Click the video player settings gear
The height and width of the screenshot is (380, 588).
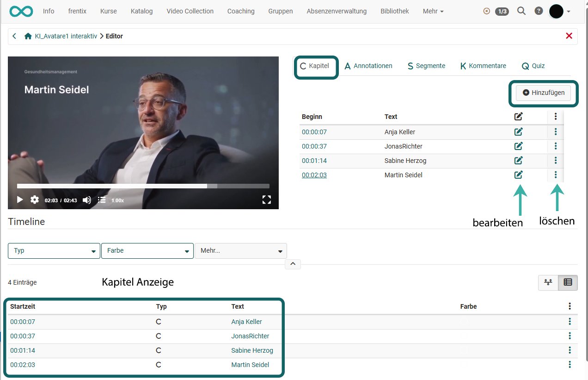point(35,200)
